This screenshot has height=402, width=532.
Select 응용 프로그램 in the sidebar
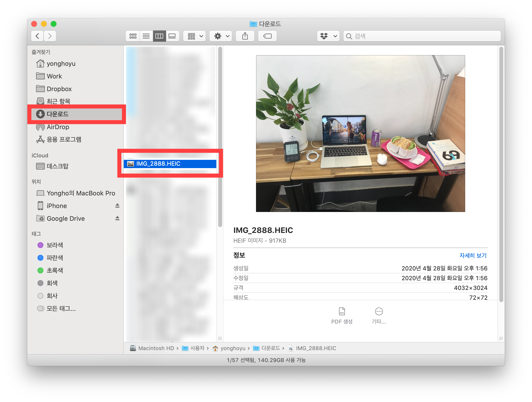tap(64, 139)
